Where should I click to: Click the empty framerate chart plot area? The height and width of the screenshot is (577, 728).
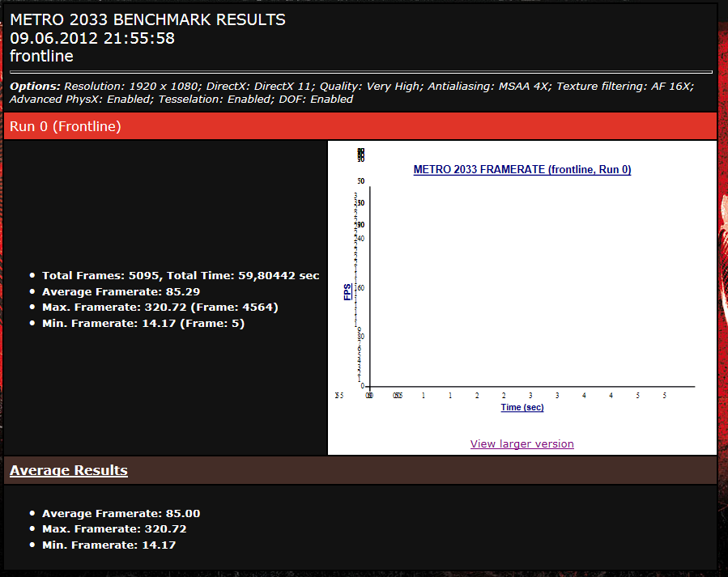point(526,283)
